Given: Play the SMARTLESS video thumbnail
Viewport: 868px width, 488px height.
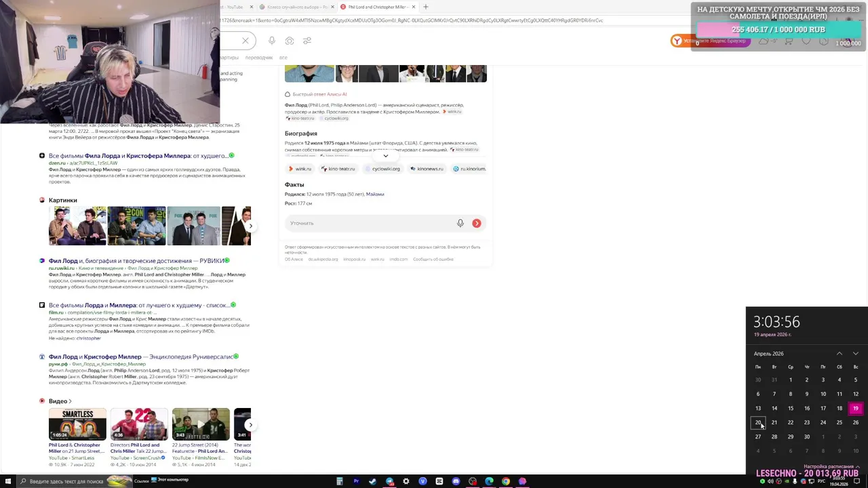Looking at the screenshot, I should tap(77, 424).
